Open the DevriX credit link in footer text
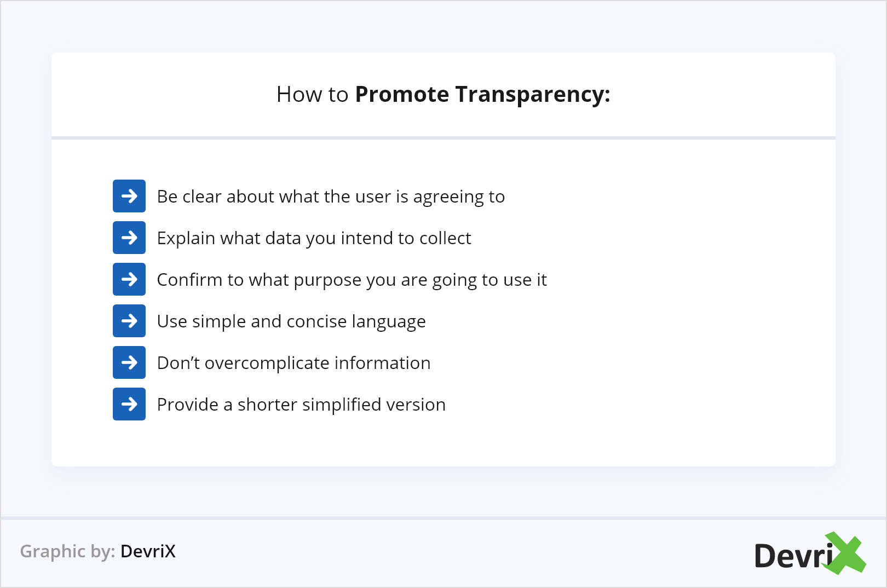This screenshot has width=887, height=588. pos(148,551)
